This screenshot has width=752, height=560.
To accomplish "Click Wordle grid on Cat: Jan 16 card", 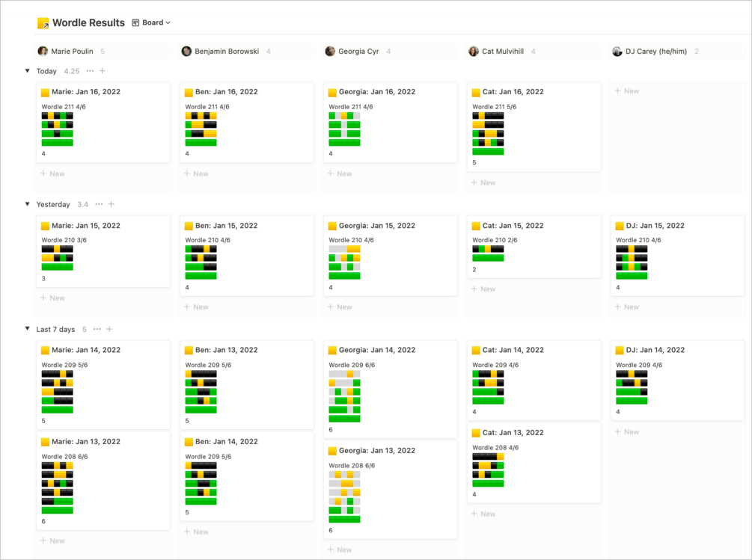I will [488, 134].
